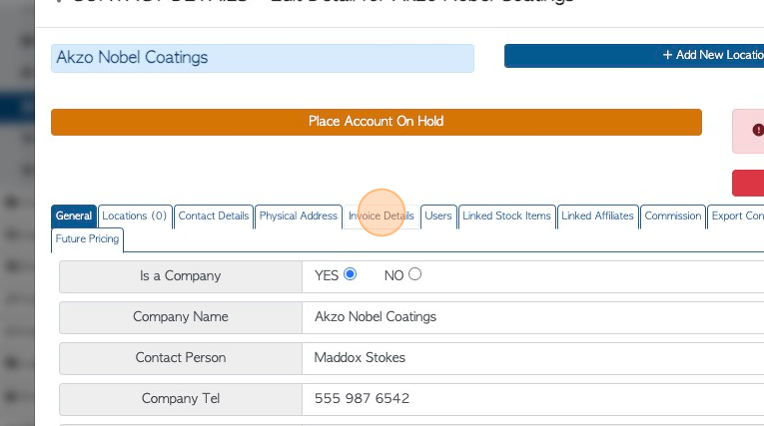
Task: Open the General tab
Action: tap(74, 216)
